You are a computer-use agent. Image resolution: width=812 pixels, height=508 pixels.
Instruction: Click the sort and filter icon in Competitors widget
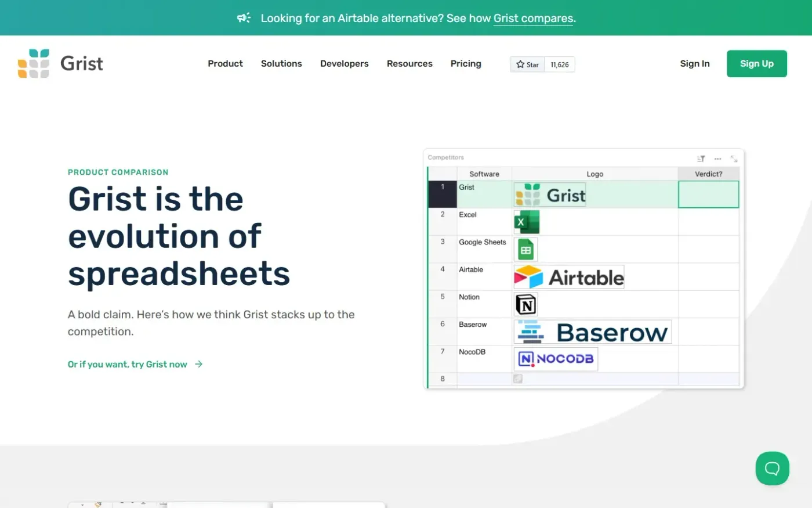pos(701,158)
